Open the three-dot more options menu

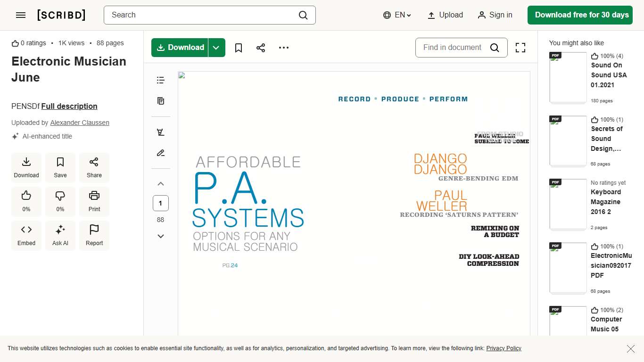[x=283, y=48]
